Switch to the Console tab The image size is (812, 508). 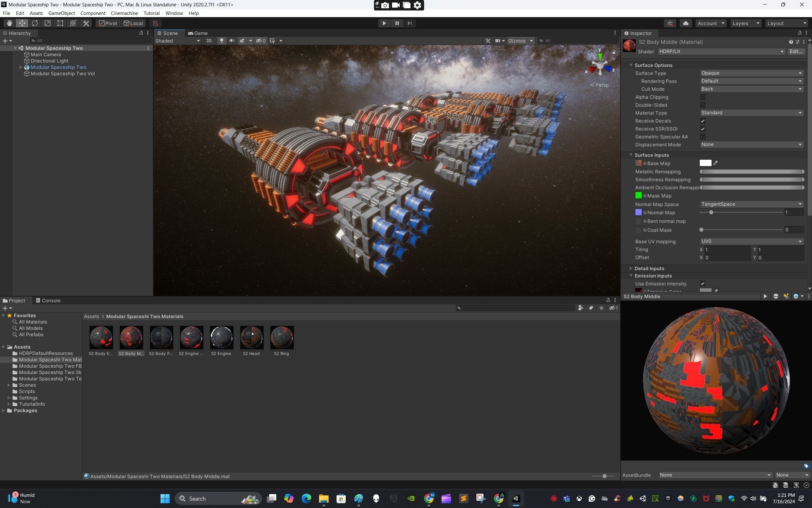pyautogui.click(x=48, y=300)
